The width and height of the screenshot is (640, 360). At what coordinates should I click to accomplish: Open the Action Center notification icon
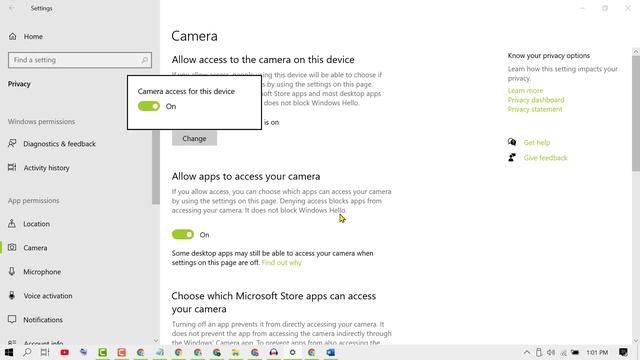coord(623,352)
